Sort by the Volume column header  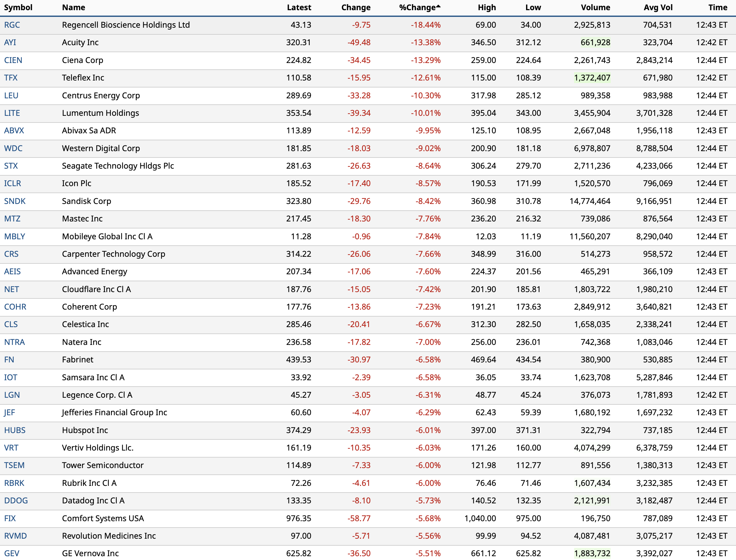coord(595,8)
